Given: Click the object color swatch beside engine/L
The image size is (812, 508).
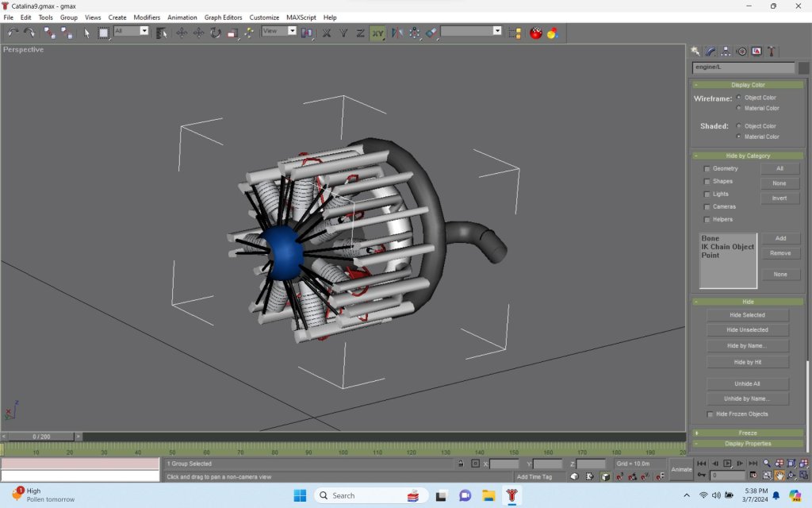Looking at the screenshot, I should (803, 68).
